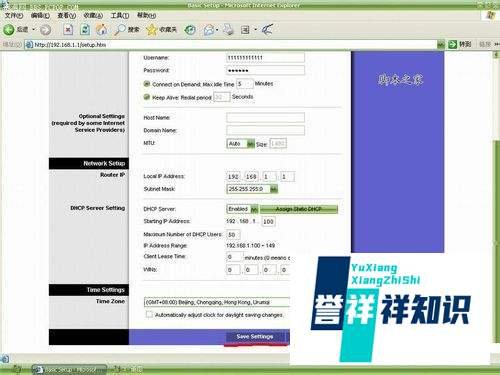Open the address bar URL dropdown
Screen dimensions: 500x375
[x=441, y=44]
